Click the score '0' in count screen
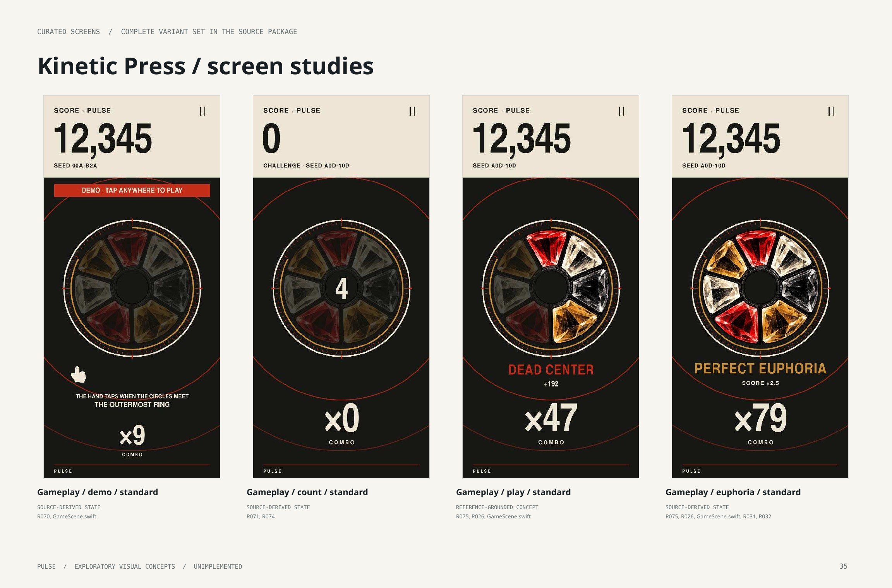This screenshot has height=588, width=892. [x=271, y=138]
